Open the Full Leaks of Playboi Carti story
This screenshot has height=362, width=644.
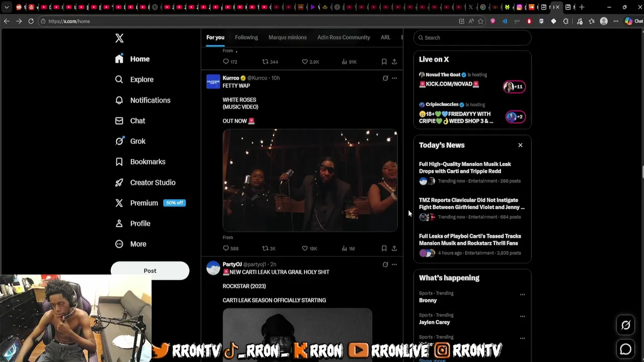472,245
